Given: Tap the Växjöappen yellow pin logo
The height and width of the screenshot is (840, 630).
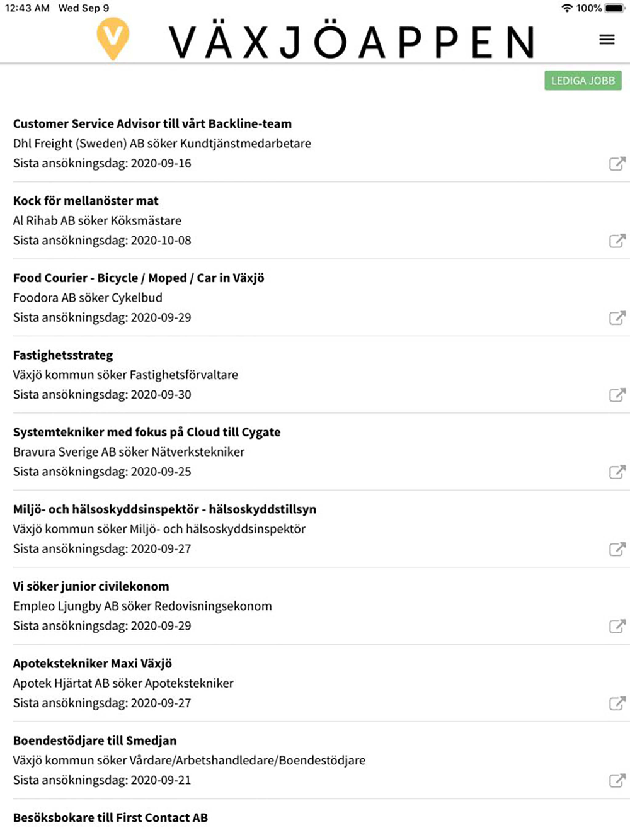Looking at the screenshot, I should (113, 38).
